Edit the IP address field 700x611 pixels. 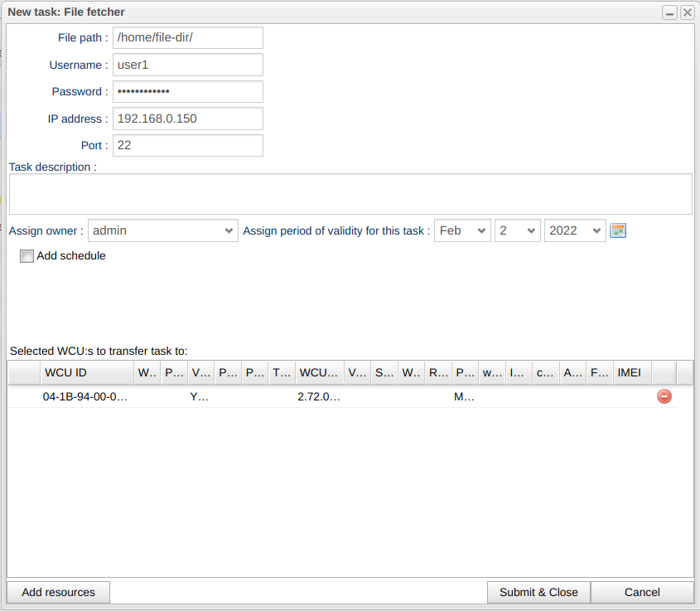coord(187,119)
